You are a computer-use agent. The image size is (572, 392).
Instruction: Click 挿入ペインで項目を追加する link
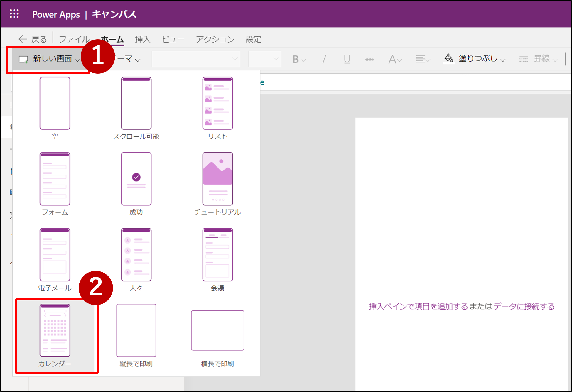(418, 306)
